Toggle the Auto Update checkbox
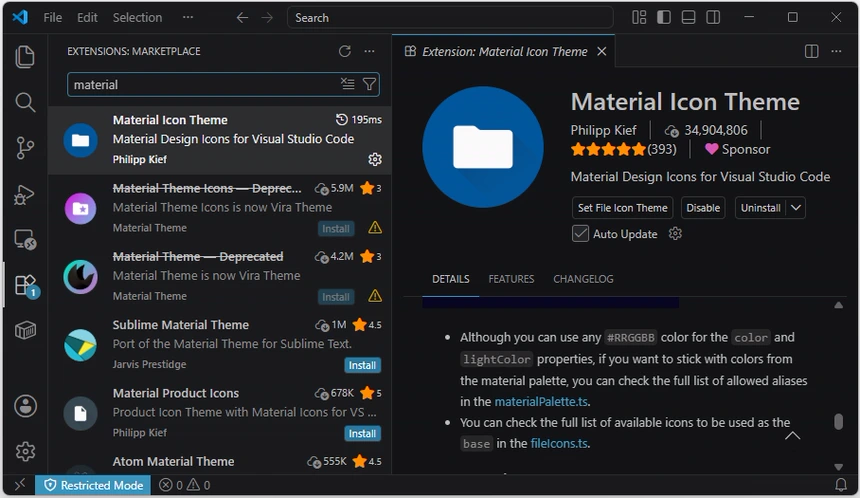Image resolution: width=860 pixels, height=498 pixels. 580,234
